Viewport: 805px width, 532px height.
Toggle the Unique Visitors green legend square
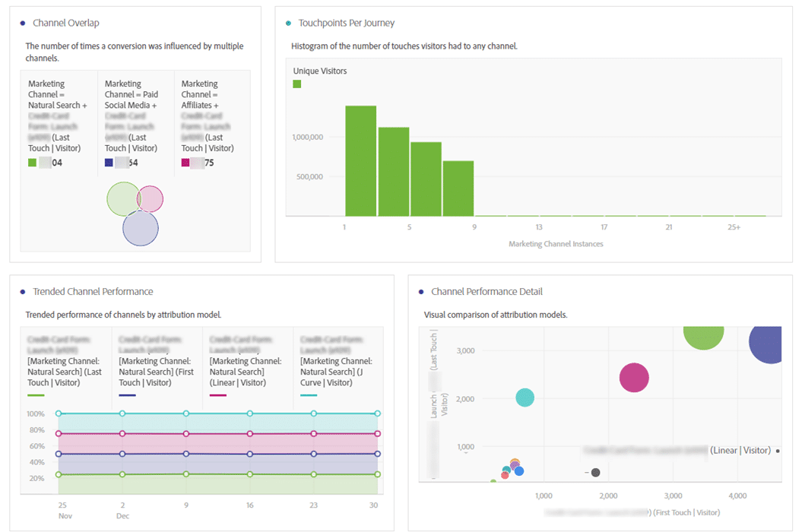[x=297, y=84]
